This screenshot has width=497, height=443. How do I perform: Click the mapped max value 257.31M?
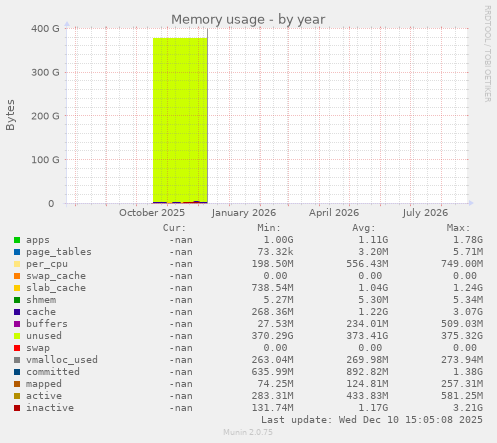462,384
